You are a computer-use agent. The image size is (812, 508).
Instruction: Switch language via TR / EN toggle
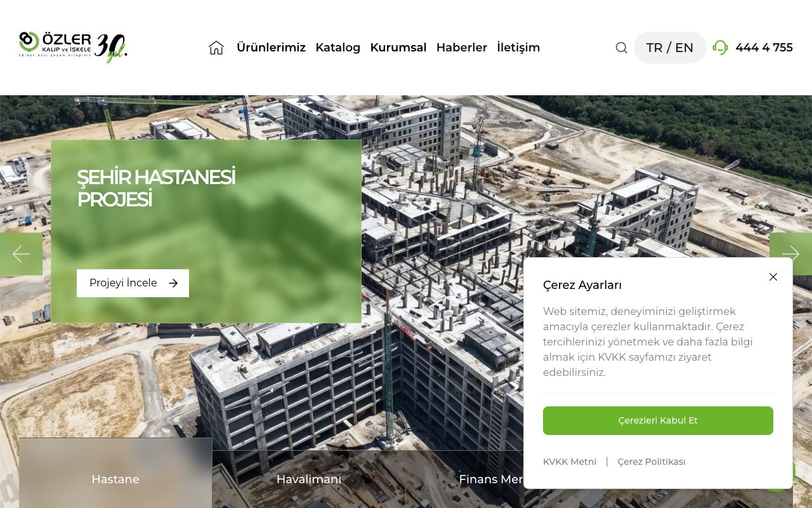tap(670, 48)
